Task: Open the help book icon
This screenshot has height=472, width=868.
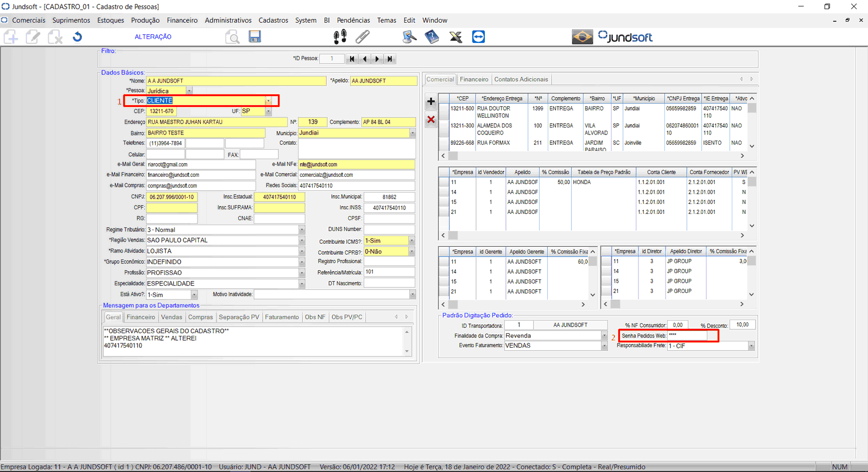Action: click(432, 37)
